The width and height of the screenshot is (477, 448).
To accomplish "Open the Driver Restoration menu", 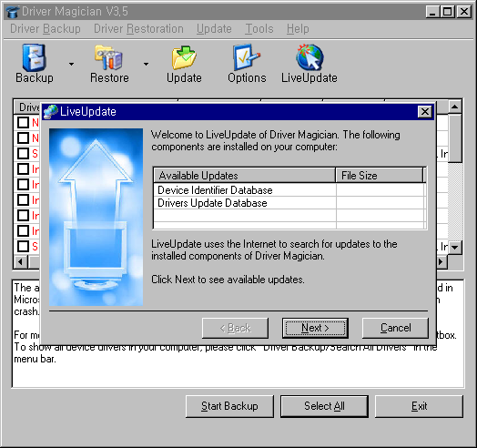I will point(138,29).
